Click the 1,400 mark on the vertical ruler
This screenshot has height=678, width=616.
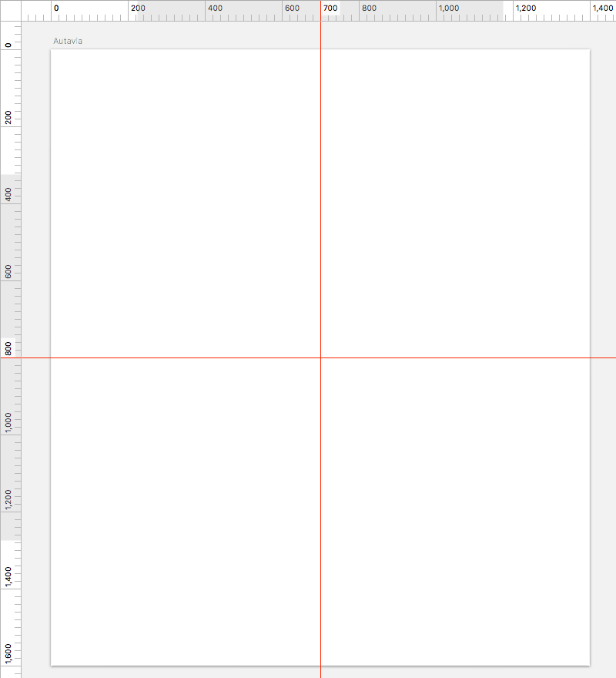coord(8,577)
